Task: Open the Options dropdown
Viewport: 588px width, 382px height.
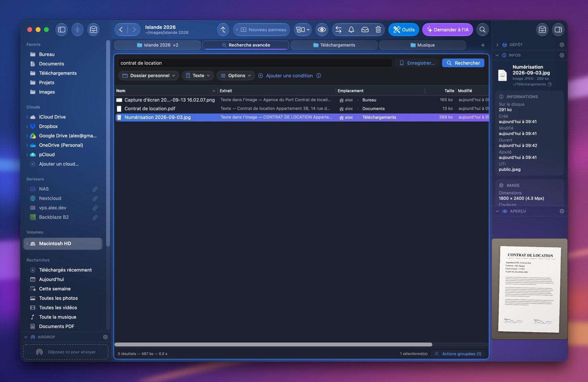Action: point(236,76)
